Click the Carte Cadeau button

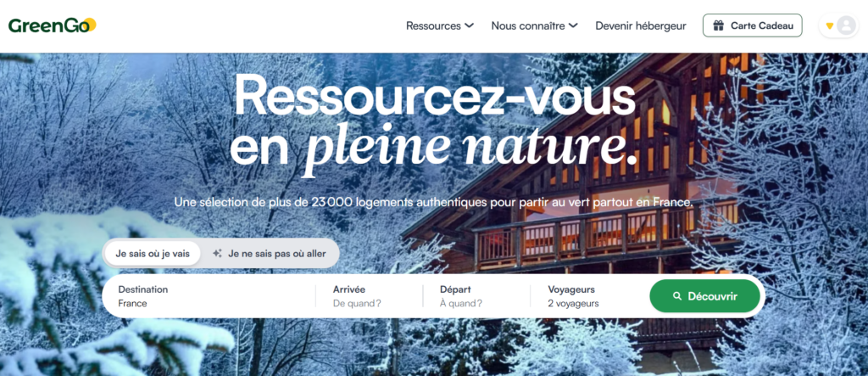coord(753,25)
